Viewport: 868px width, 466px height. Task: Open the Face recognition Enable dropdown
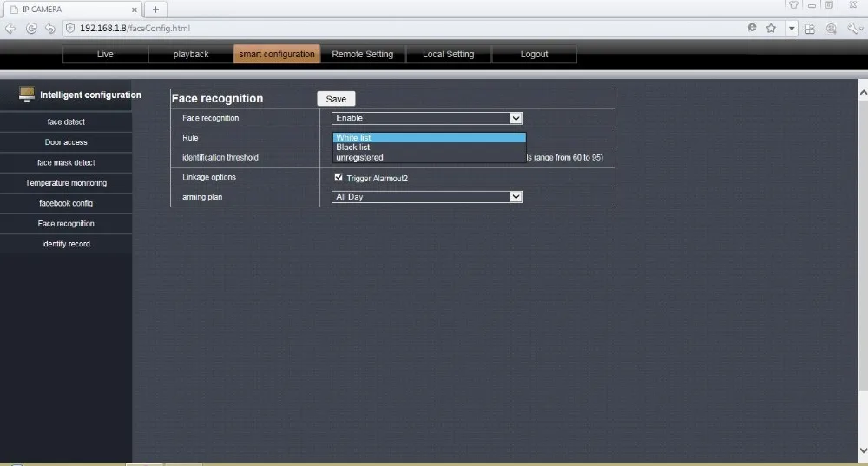coord(427,118)
